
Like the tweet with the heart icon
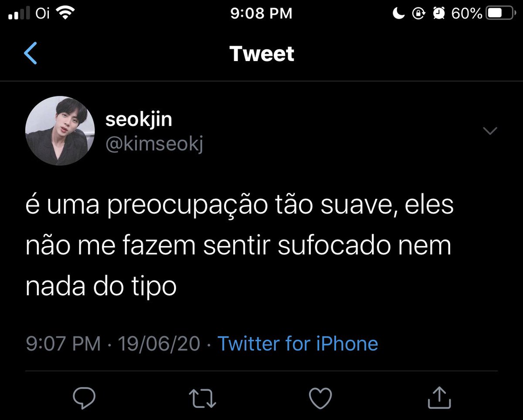click(x=320, y=398)
